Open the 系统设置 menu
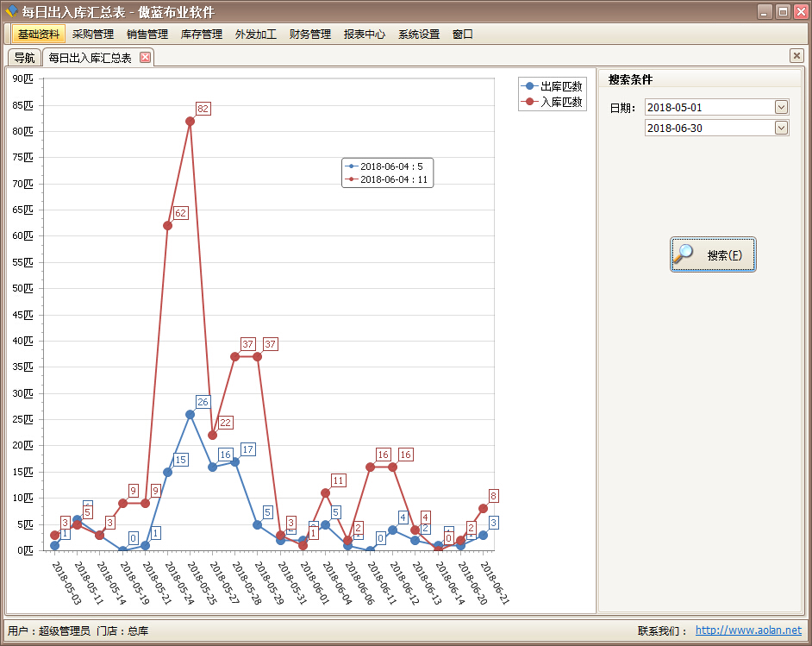The width and height of the screenshot is (812, 646). pos(419,34)
